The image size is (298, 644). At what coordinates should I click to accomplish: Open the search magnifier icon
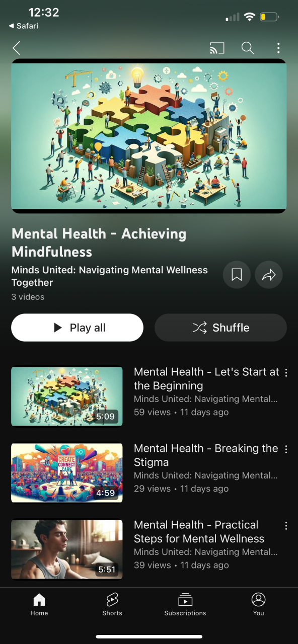coord(248,48)
